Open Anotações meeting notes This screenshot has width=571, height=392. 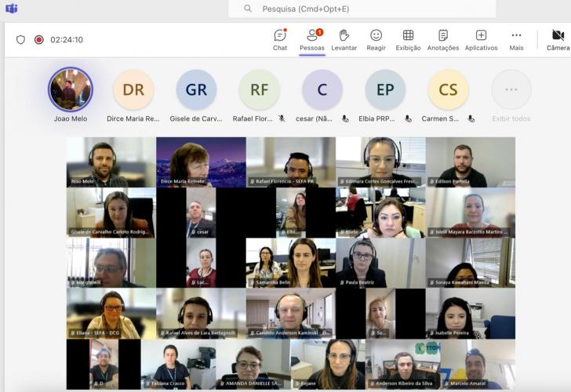click(443, 39)
